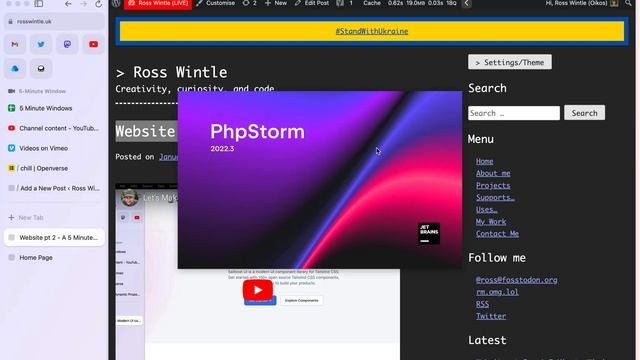Play the embedded YouTube video
This screenshot has width=640, height=360.
click(x=258, y=290)
